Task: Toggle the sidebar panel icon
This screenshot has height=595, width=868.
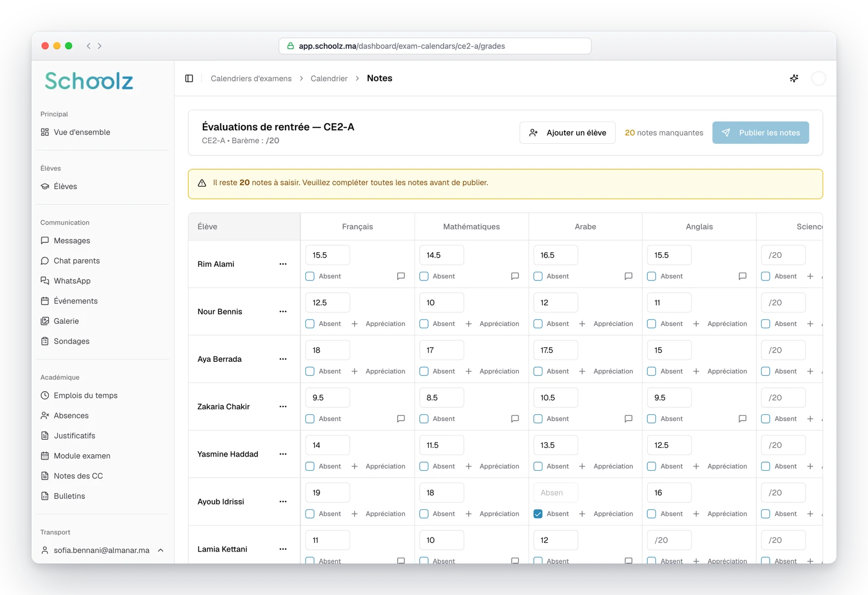Action: coord(189,79)
